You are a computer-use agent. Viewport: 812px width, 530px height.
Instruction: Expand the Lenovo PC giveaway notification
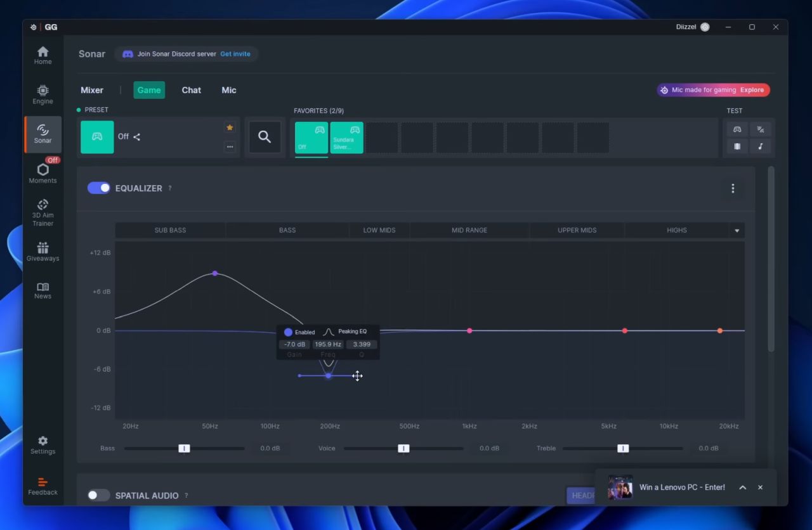742,488
